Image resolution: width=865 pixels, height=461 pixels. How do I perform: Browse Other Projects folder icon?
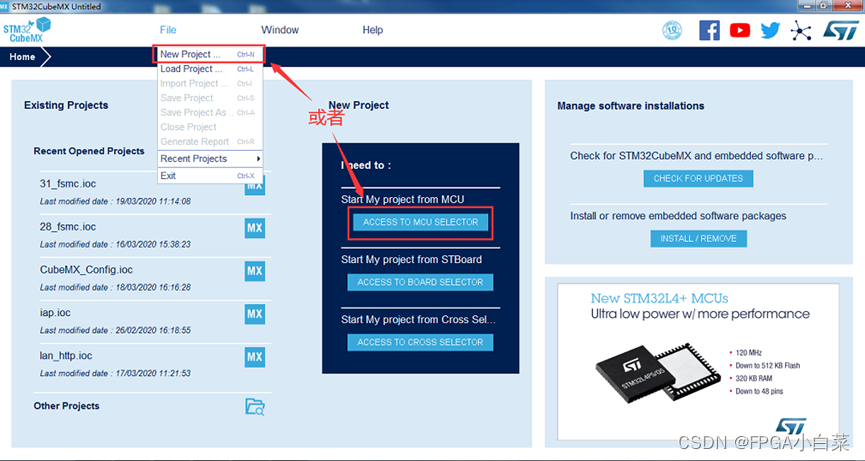(254, 406)
